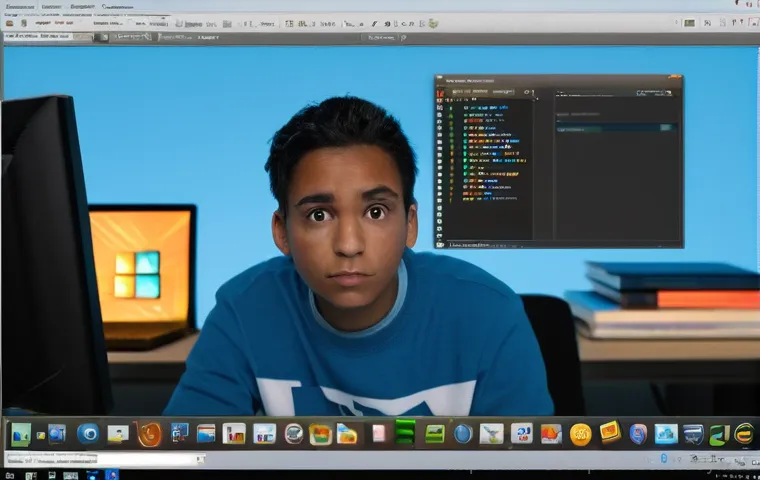Viewport: 760px width, 480px height.
Task: Launch the blue circular dock icon
Action: click(x=88, y=434)
